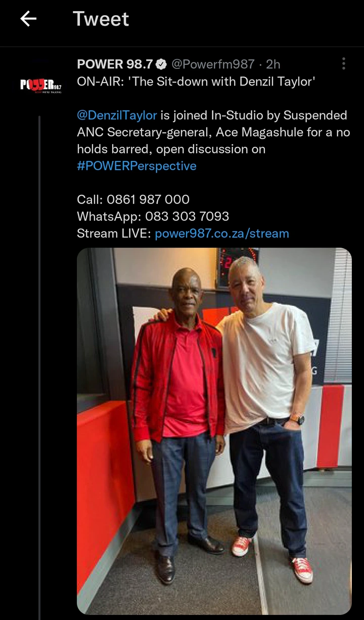The height and width of the screenshot is (620, 364).
Task: Click the 2h tweet timestamp
Action: point(273,64)
